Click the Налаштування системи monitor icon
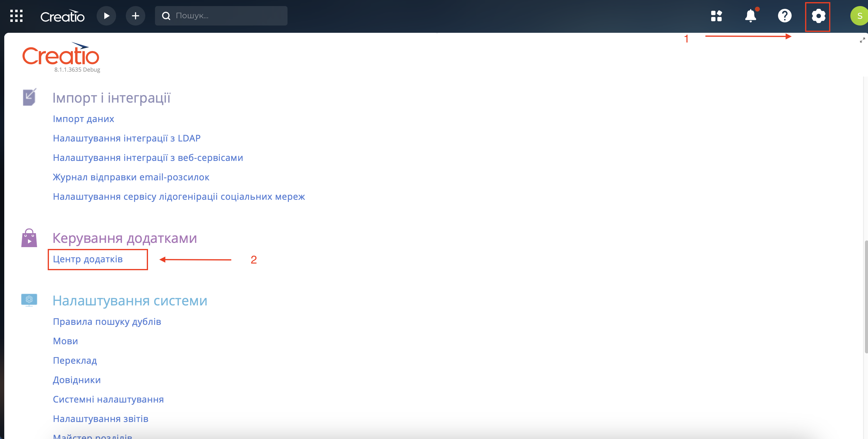The height and width of the screenshot is (439, 868). click(29, 300)
